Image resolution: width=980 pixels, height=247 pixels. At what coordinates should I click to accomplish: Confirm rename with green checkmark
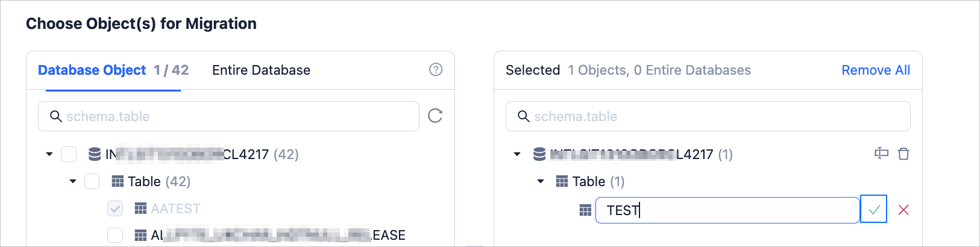coord(874,210)
